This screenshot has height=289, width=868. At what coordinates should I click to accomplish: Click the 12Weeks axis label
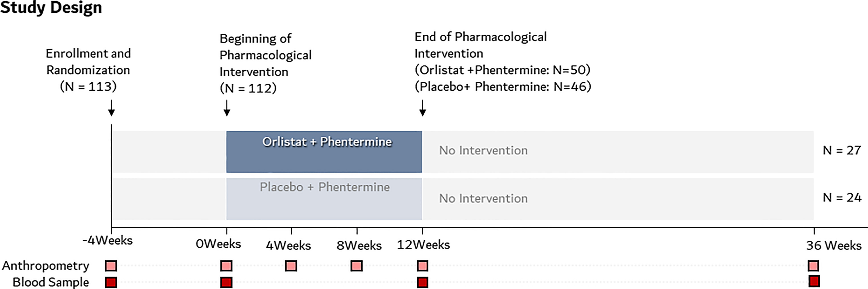coord(423,245)
